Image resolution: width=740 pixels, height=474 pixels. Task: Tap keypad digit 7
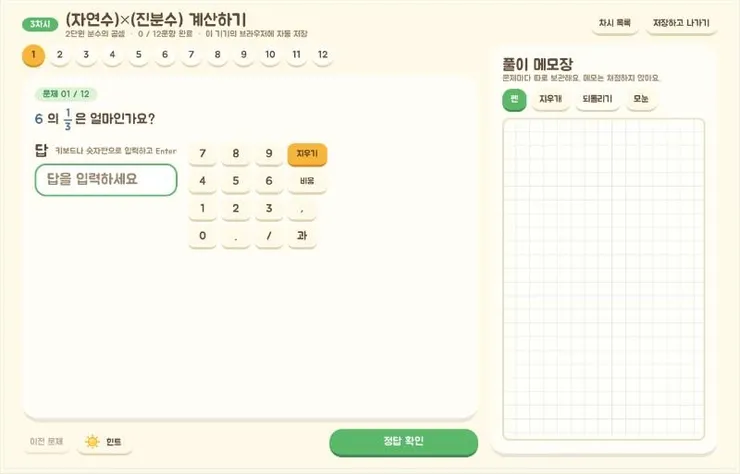(x=202, y=154)
